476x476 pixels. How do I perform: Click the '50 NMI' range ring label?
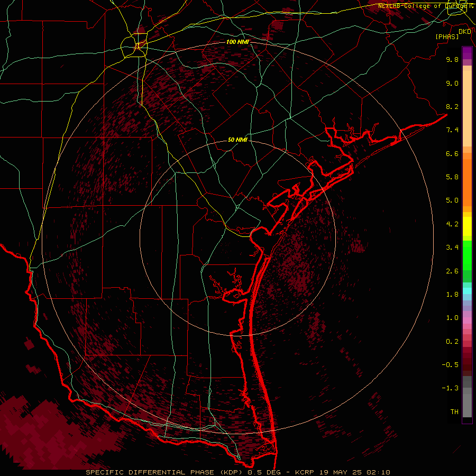237,140
